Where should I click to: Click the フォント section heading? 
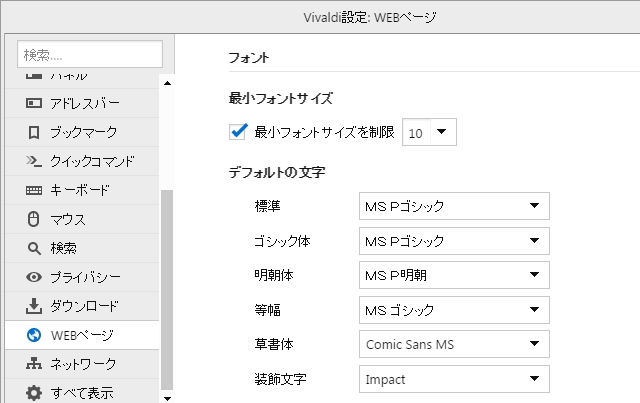click(249, 58)
